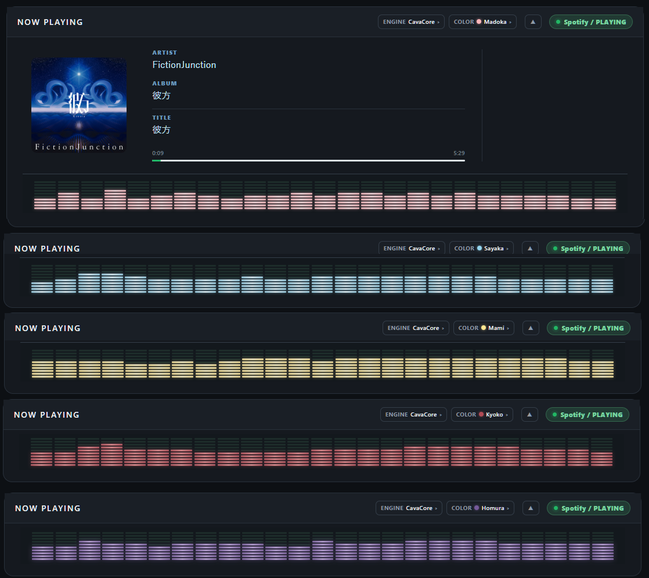Click the FictionJunction album cover thumbnail
The height and width of the screenshot is (578, 649).
(79, 105)
